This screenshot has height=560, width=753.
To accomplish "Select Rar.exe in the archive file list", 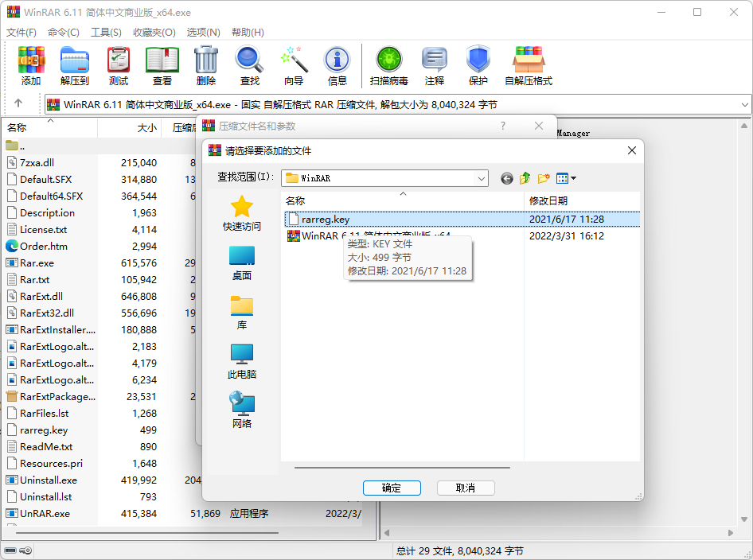I will click(37, 263).
